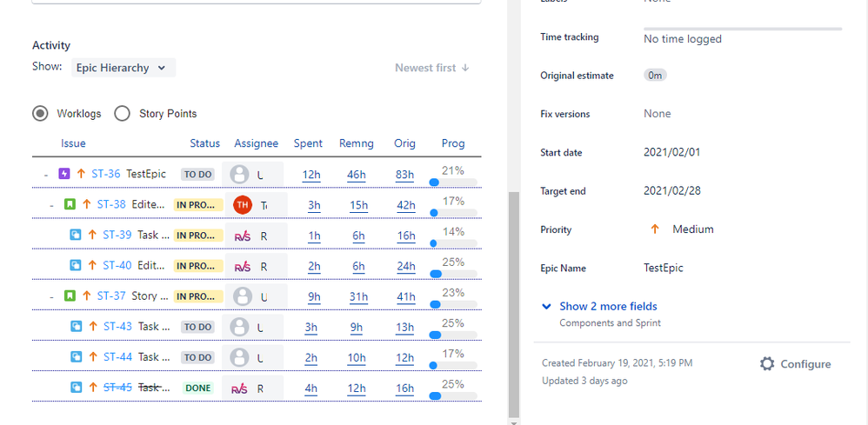The width and height of the screenshot is (868, 425).
Task: Click the Fix versions None value
Action: 658,114
